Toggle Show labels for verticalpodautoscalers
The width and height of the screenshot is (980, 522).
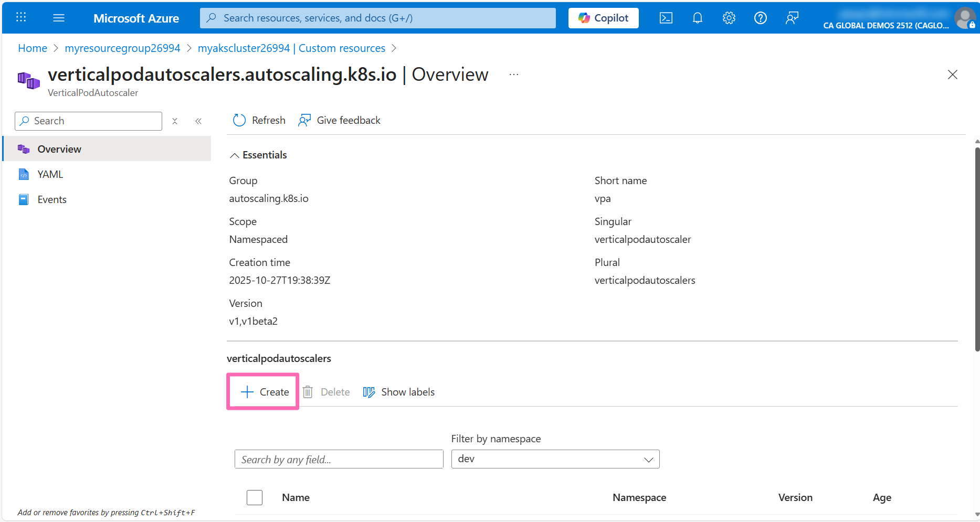[398, 392]
